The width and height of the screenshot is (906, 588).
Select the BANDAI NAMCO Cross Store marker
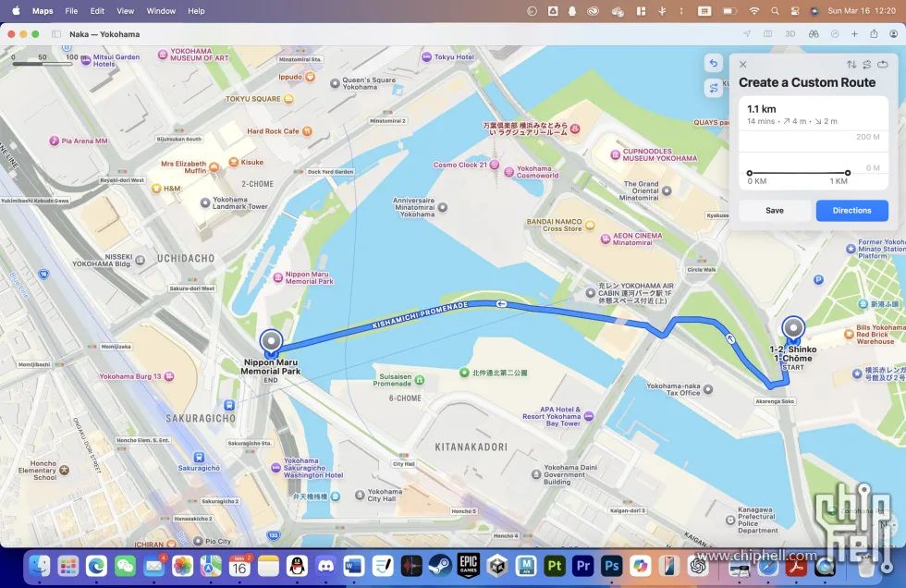(x=590, y=226)
